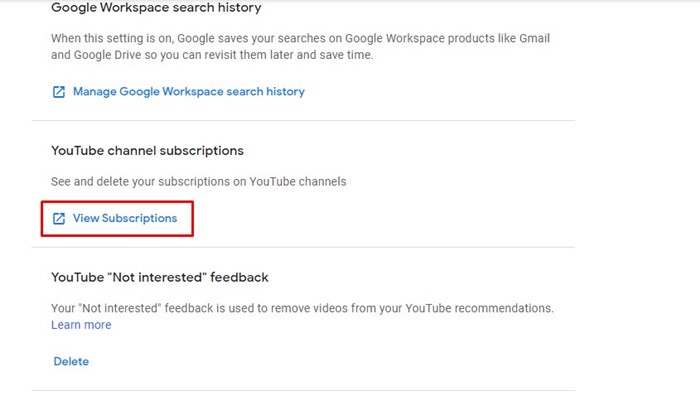Screen dimensions: 700x400
Task: Click the external-link icon beside Manage Google Workspace search history
Action: tap(58, 91)
